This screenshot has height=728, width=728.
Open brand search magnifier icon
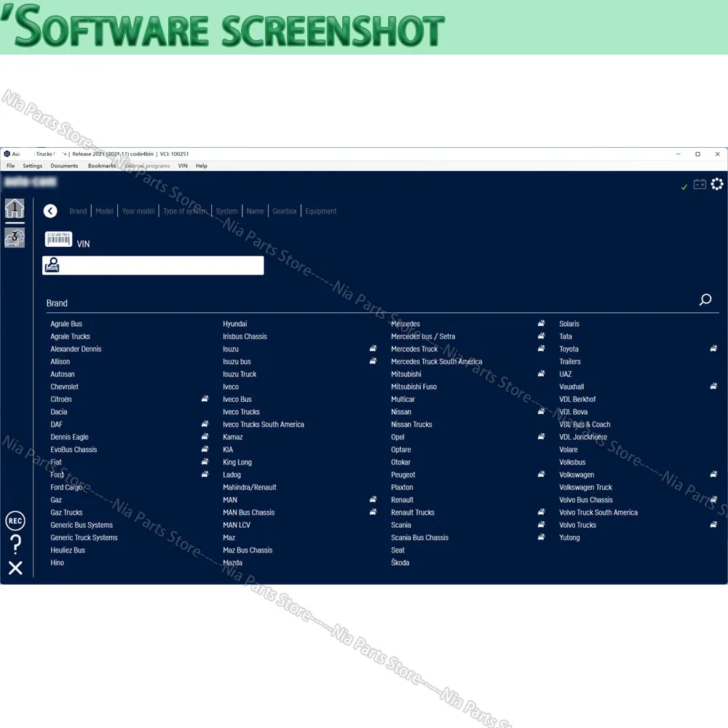705,299
